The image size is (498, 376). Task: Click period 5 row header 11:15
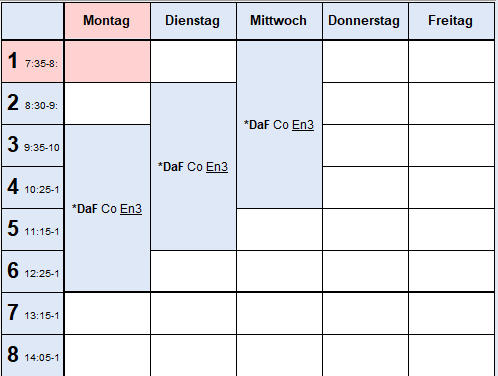pyautogui.click(x=32, y=230)
